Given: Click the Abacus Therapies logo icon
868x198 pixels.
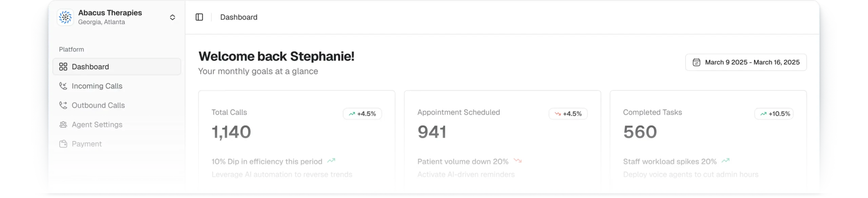Looking at the screenshot, I should coord(65,17).
